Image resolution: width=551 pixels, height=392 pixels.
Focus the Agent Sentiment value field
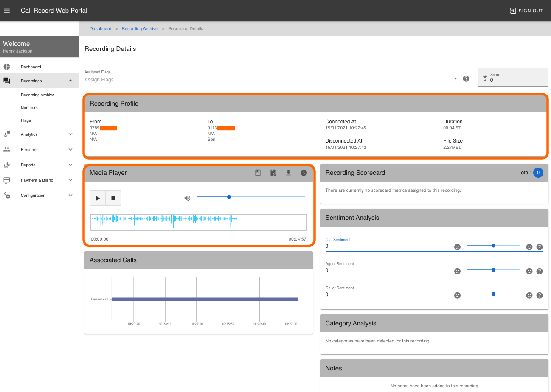click(x=387, y=271)
